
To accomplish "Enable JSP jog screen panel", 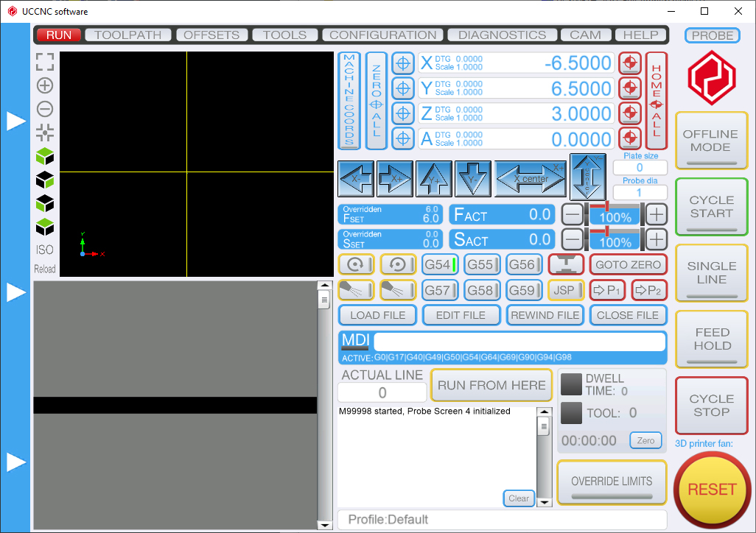I will coord(565,289).
